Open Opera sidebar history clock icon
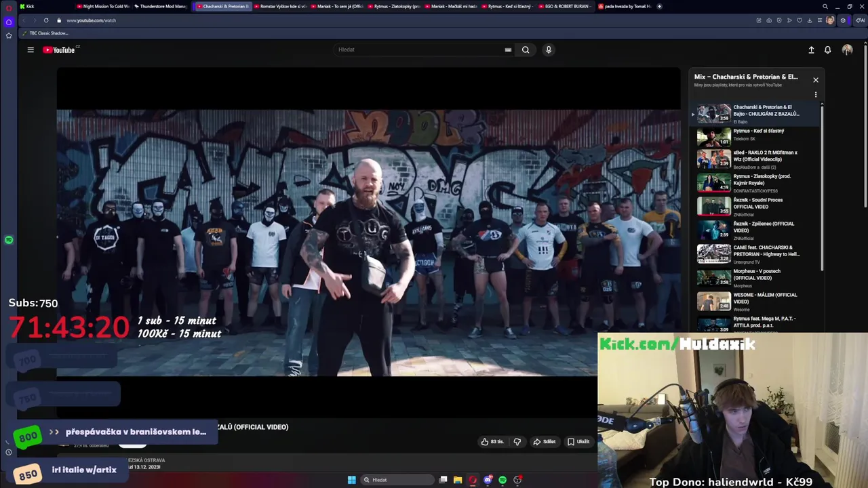868x488 pixels. coord(9,452)
